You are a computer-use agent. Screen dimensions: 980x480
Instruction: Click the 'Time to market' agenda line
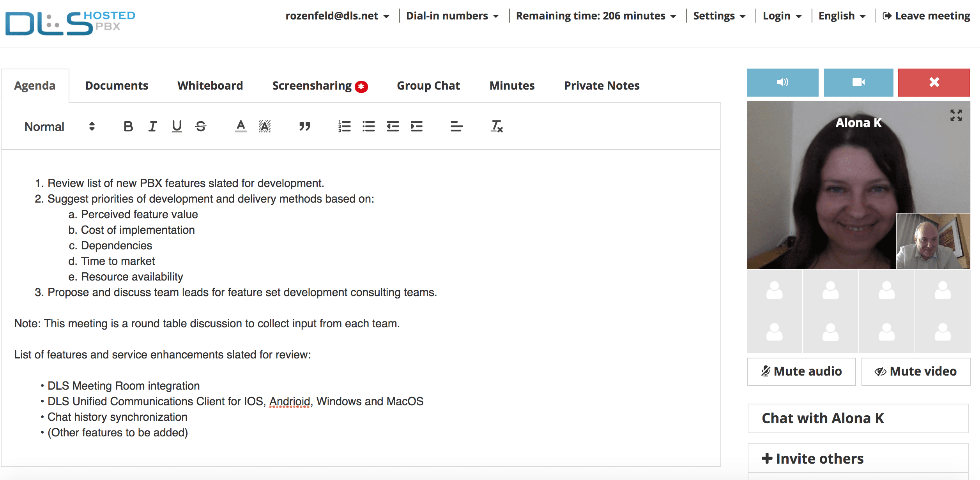click(x=118, y=261)
